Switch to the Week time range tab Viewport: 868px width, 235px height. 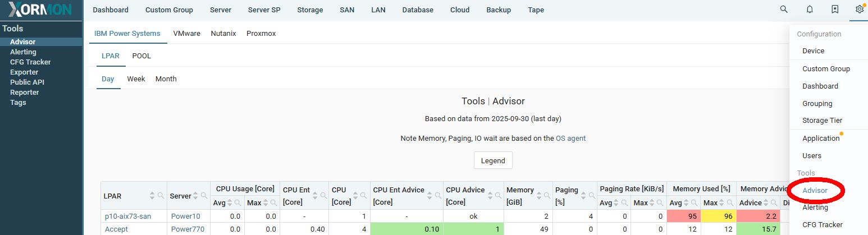136,79
